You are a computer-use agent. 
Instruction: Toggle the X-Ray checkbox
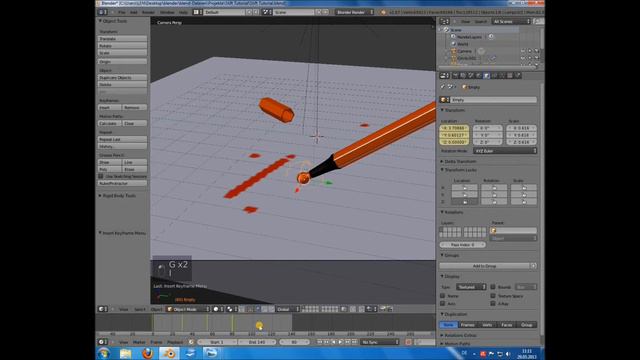point(493,303)
